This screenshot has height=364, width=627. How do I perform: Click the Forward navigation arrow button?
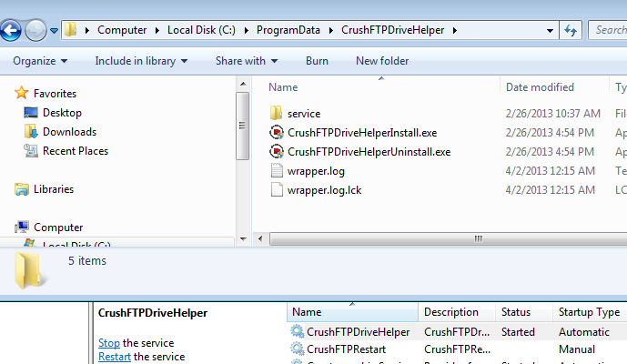(x=35, y=30)
